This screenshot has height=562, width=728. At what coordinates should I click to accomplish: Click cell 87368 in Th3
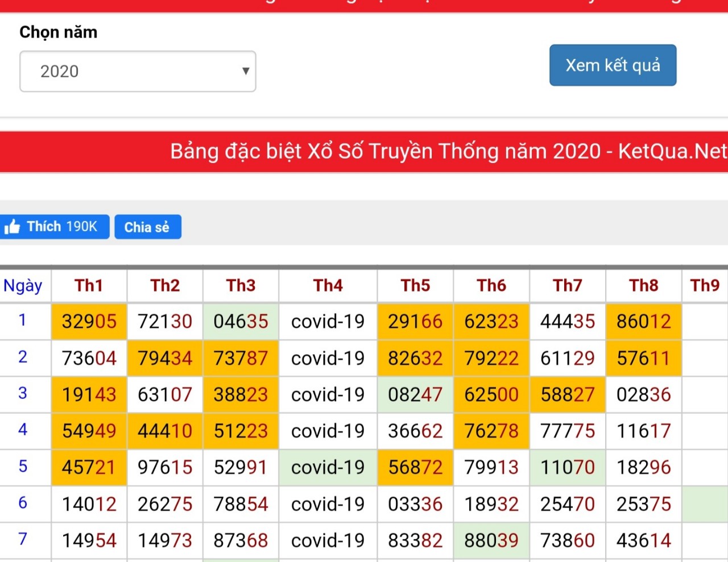pyautogui.click(x=241, y=540)
